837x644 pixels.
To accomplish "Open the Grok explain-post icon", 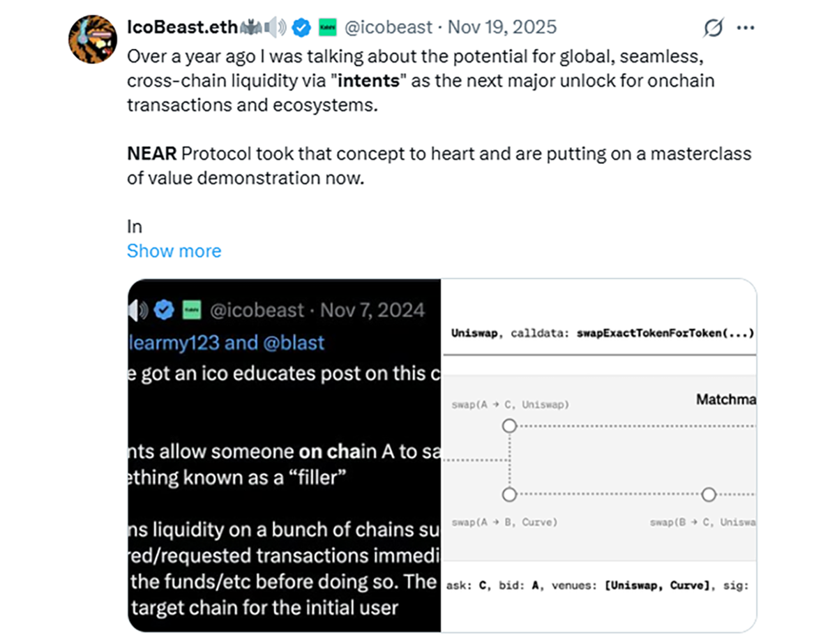I will [x=713, y=28].
